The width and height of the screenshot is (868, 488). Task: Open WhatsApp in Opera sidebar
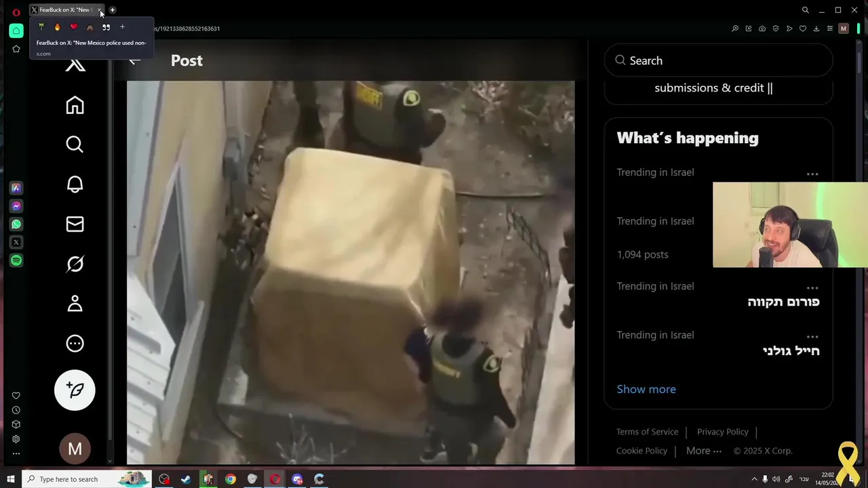[x=16, y=224]
